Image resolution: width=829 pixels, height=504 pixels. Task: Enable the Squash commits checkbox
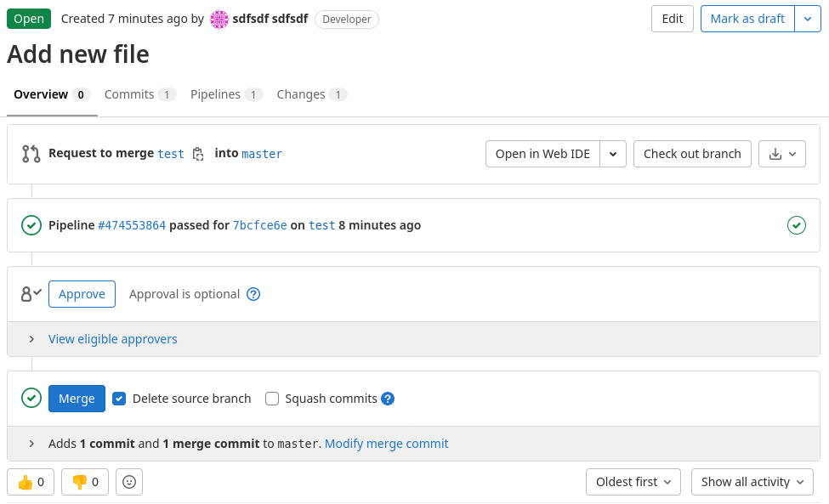click(x=272, y=399)
